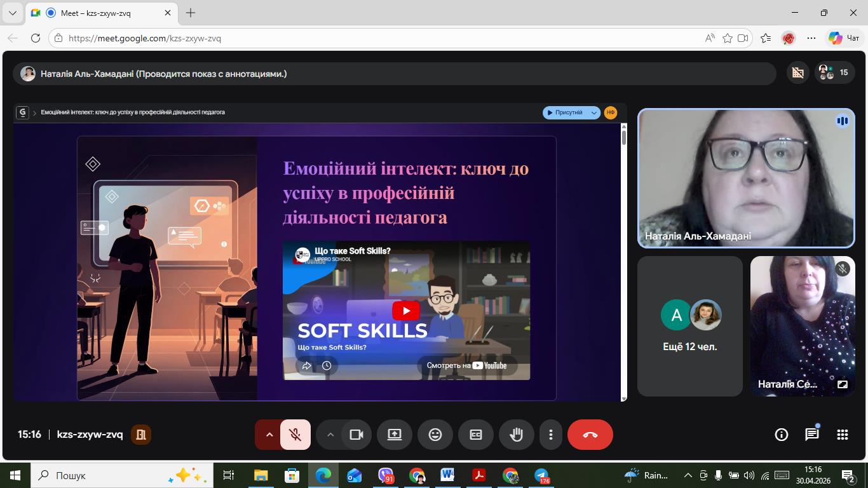Show the participants list with 15 people
This screenshot has width=868, height=488.
tap(835, 72)
